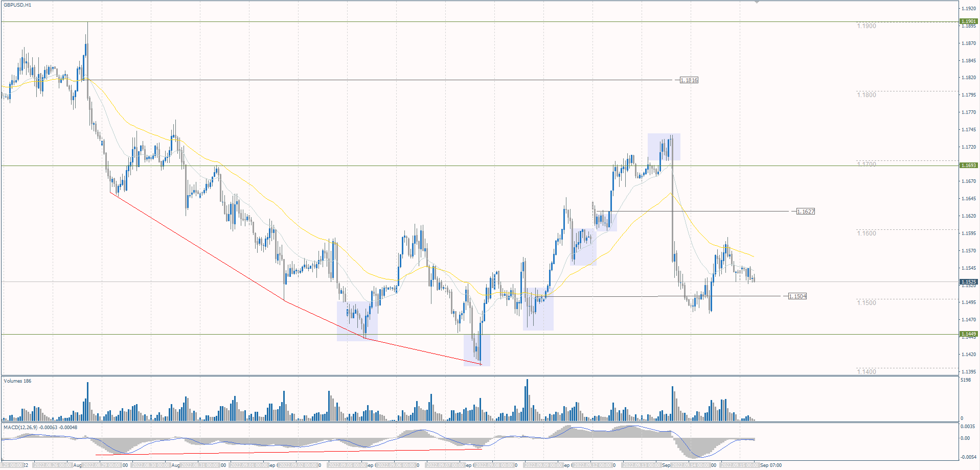
Task: Click the 2022.09.13 00:00 date label
Action: tap(642, 465)
